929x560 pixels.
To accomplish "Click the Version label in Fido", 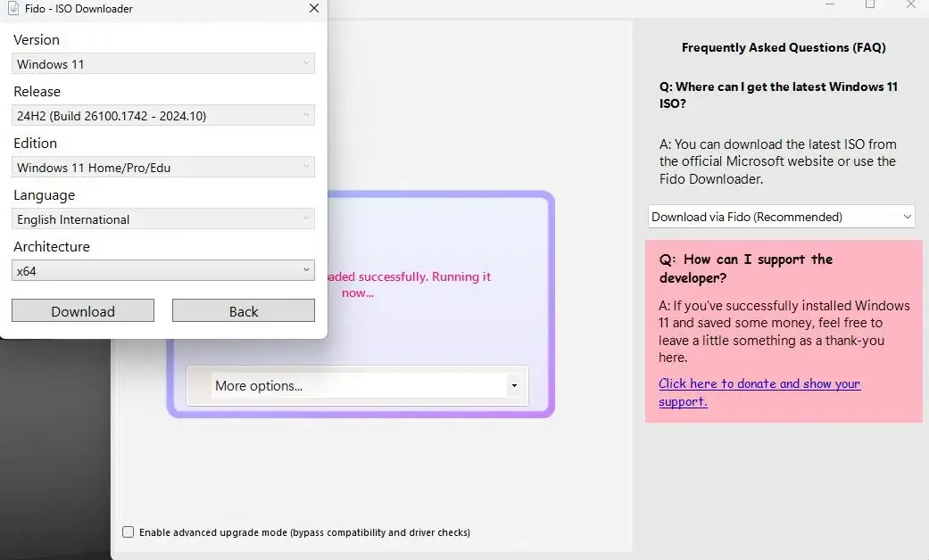I will coord(36,39).
